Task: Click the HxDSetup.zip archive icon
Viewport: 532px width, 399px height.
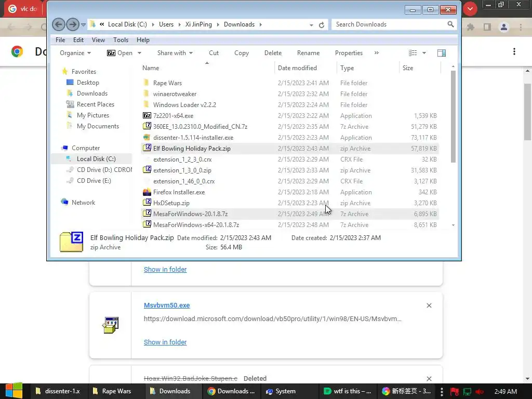Action: 147,203
